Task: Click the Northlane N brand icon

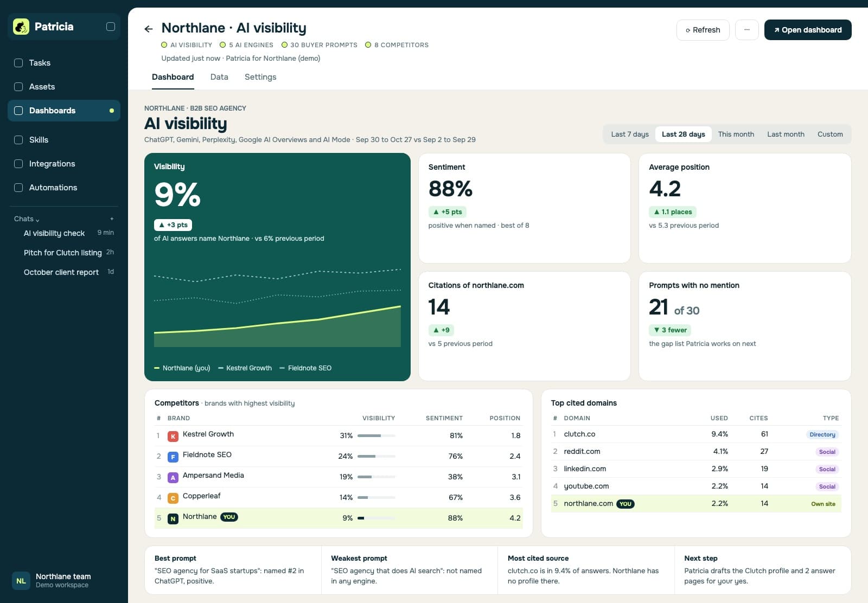Action: click(173, 519)
